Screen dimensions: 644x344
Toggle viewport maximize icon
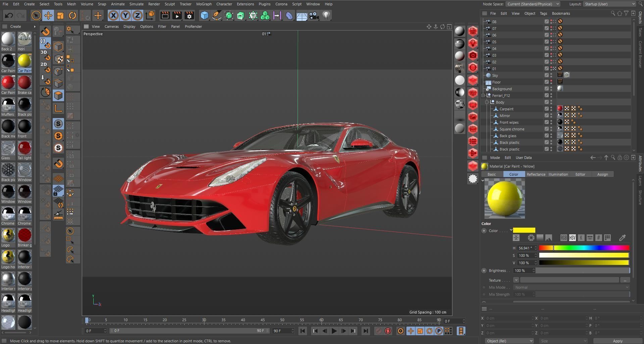[449, 26]
